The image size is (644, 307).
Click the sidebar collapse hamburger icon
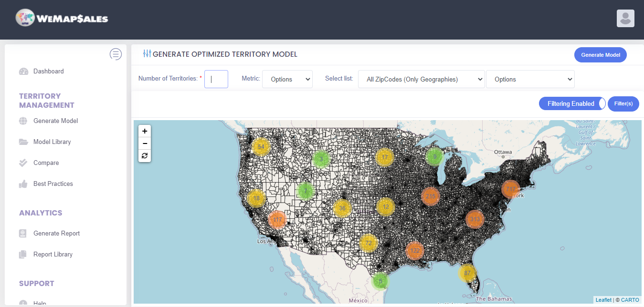click(x=116, y=54)
